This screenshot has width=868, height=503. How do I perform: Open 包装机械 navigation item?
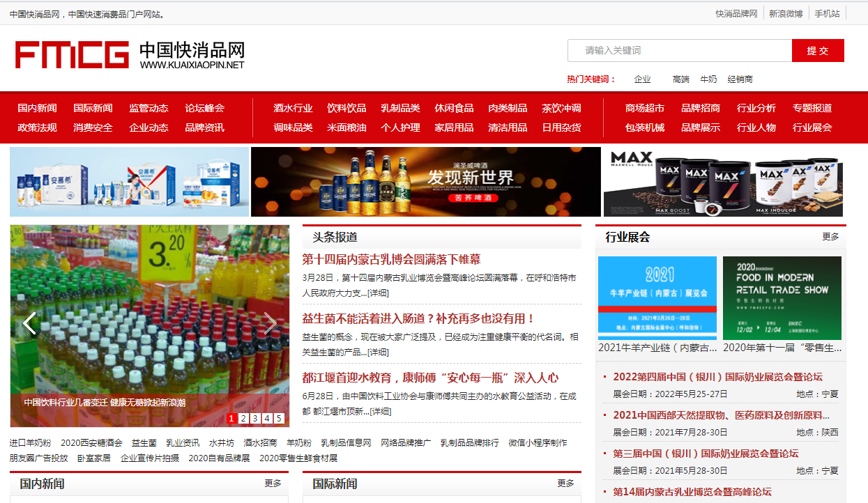pyautogui.click(x=645, y=127)
